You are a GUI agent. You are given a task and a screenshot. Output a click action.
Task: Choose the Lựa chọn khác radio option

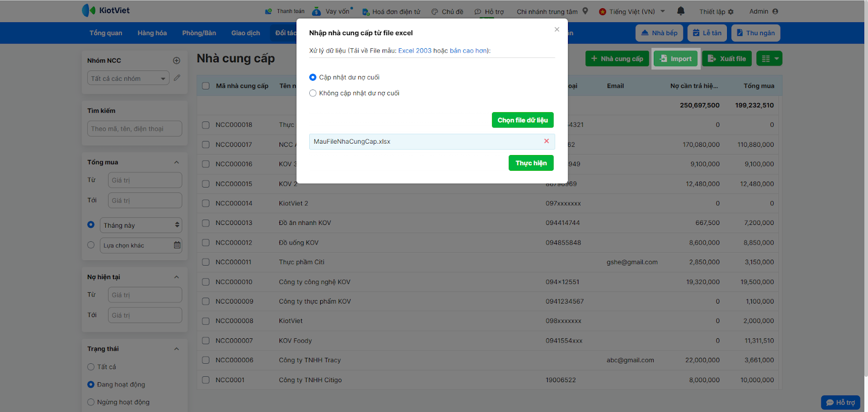[91, 245]
